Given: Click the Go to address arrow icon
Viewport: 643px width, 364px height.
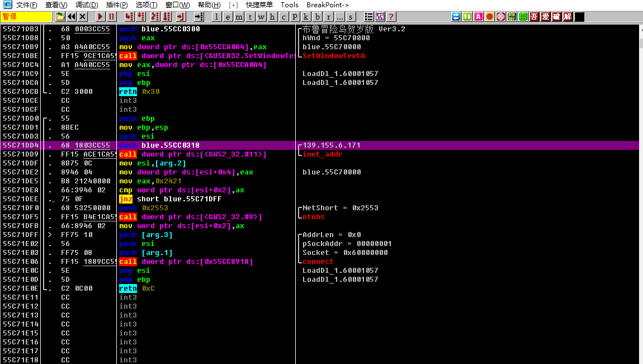Looking at the screenshot, I should [198, 17].
